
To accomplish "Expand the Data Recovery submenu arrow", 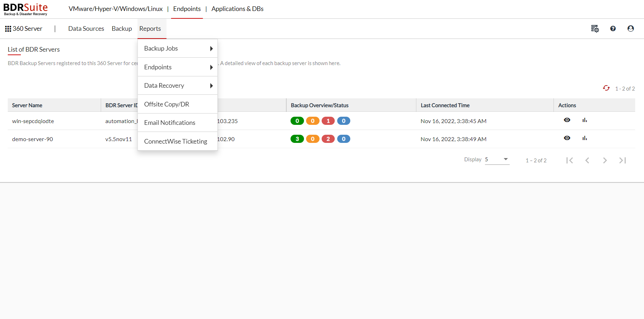I will click(211, 86).
